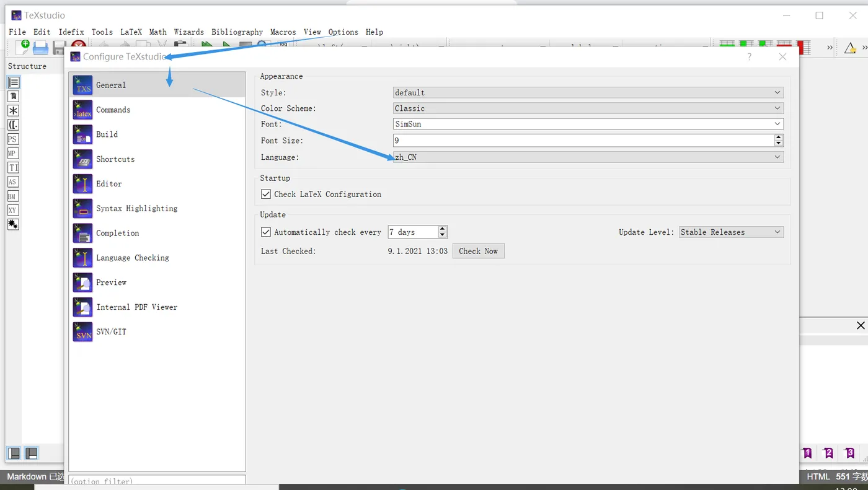This screenshot has height=490, width=868.
Task: Open the XY commands panel icon
Action: [x=13, y=211]
